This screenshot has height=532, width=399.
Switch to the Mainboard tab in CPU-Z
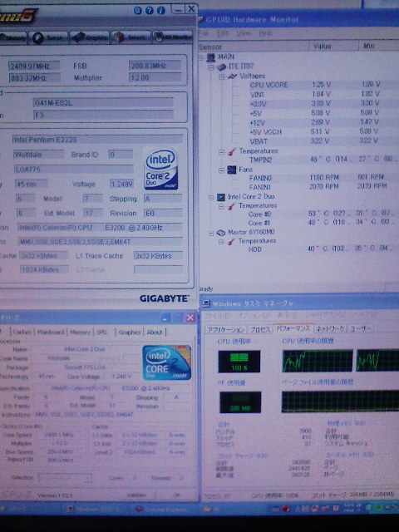[x=51, y=332]
